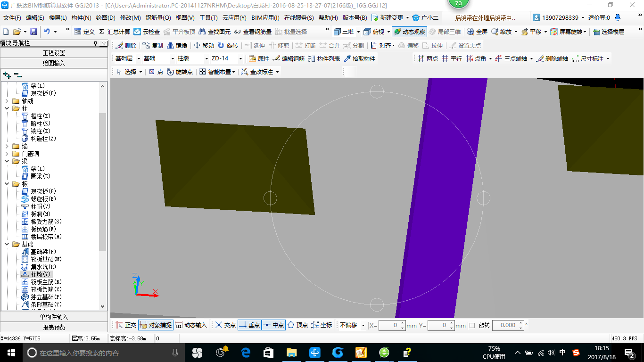Select 两点 two-point auxiliary axis

click(428, 59)
